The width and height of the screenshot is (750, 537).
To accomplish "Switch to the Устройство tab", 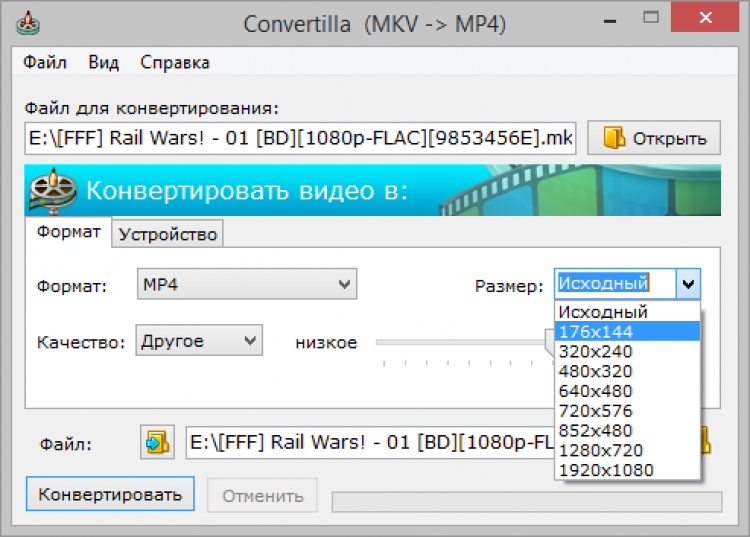I will coord(167,234).
